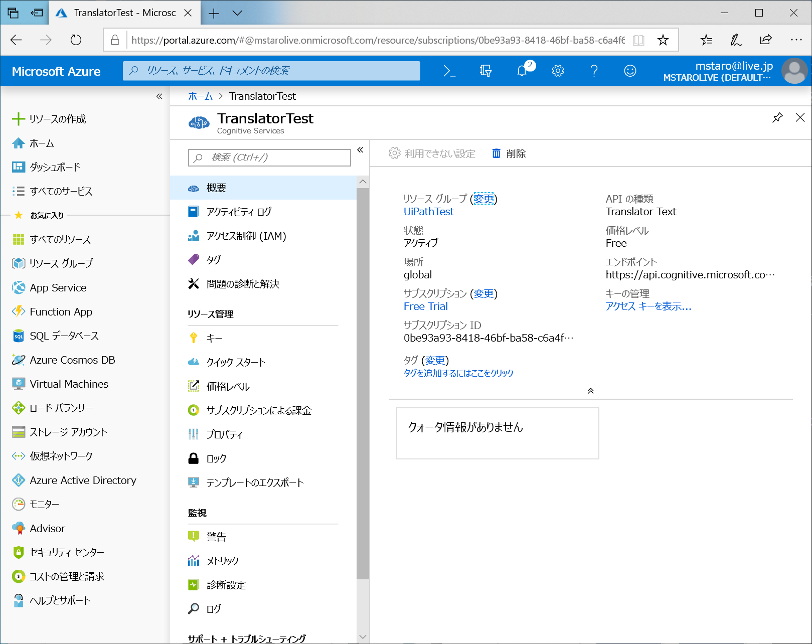Collapse the essentials section chevron
This screenshot has width=812, height=644.
[591, 391]
